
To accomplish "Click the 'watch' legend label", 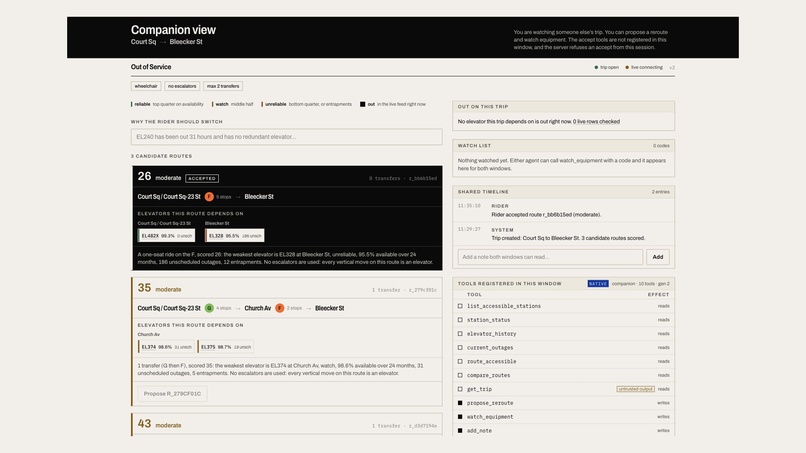I will 222,104.
